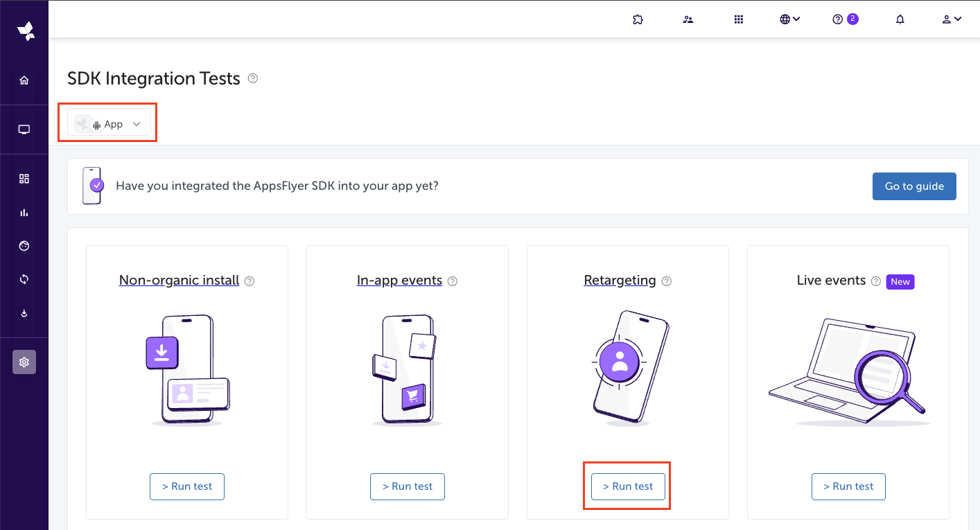Click the team members icon in the top bar
Viewport: 980px width, 530px height.
[x=688, y=19]
